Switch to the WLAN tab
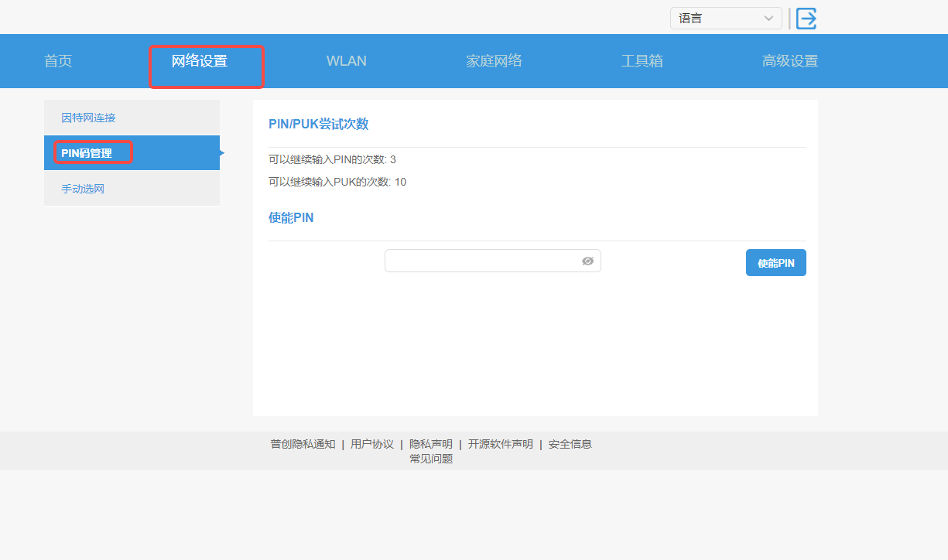This screenshot has width=948, height=560. [x=346, y=60]
